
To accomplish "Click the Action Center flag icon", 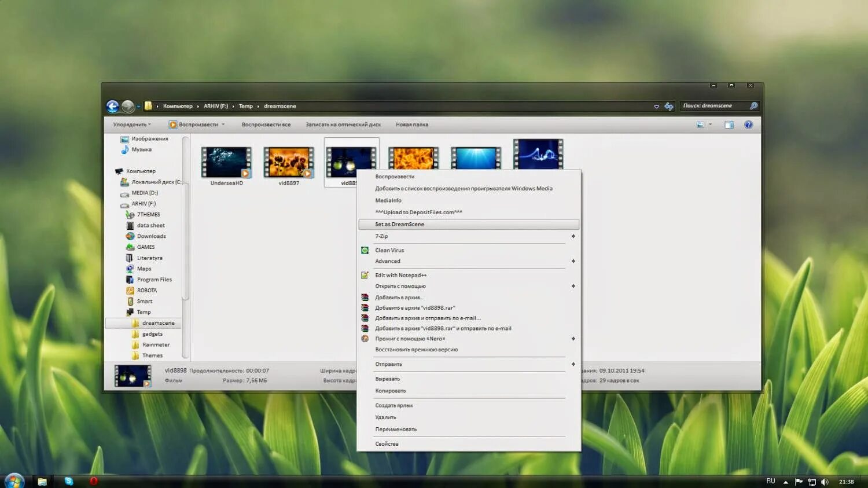I will 799,482.
